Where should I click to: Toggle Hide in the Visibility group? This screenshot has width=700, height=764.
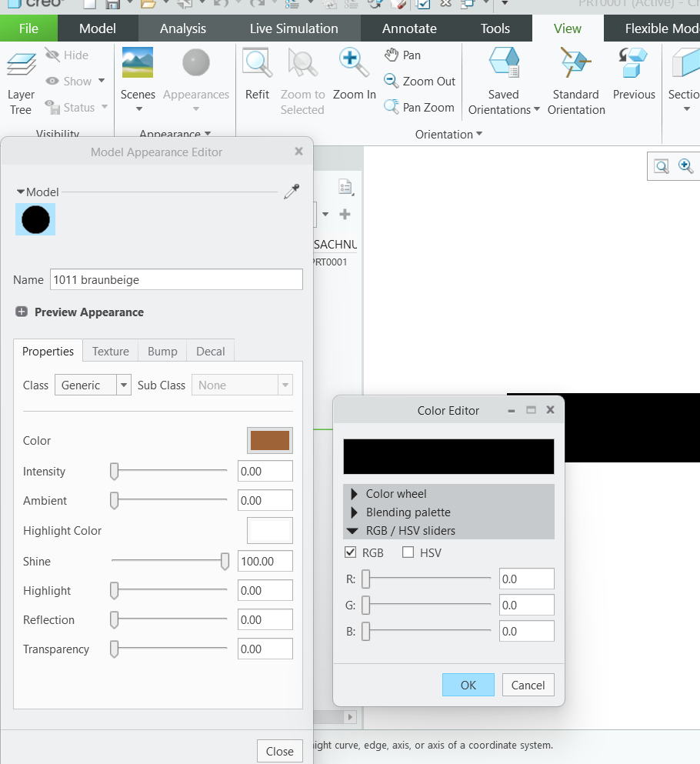(68, 55)
